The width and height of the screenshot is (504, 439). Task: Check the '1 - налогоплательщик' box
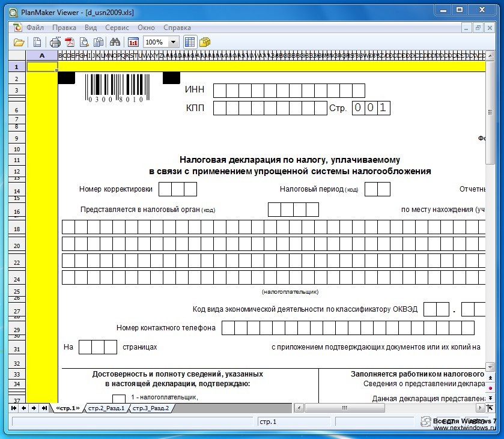click(x=119, y=399)
